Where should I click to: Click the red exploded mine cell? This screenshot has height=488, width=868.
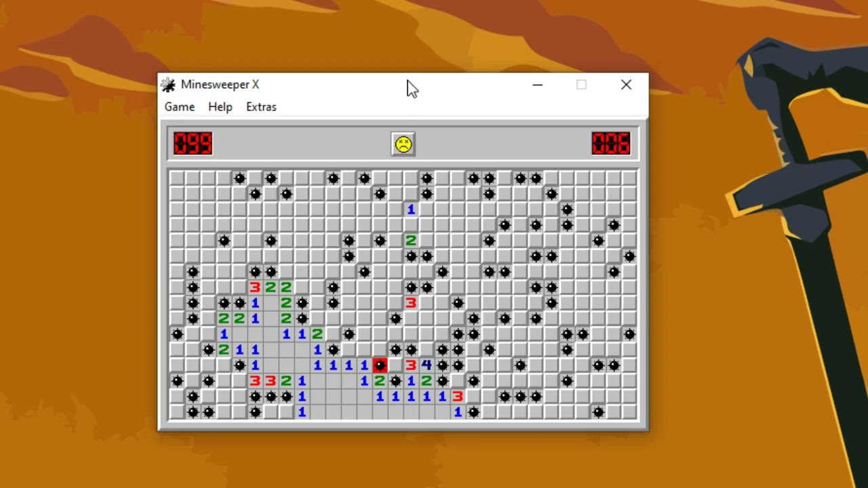coord(380,365)
